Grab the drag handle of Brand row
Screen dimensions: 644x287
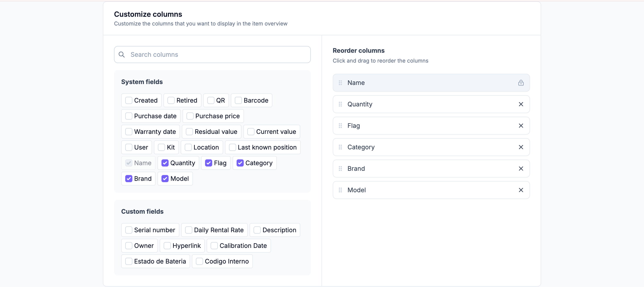pyautogui.click(x=340, y=169)
